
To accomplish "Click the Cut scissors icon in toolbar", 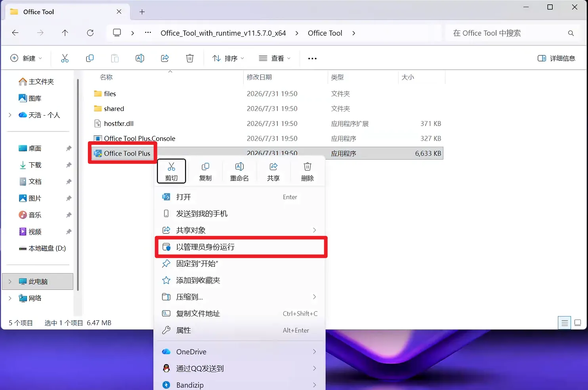I will (65, 58).
